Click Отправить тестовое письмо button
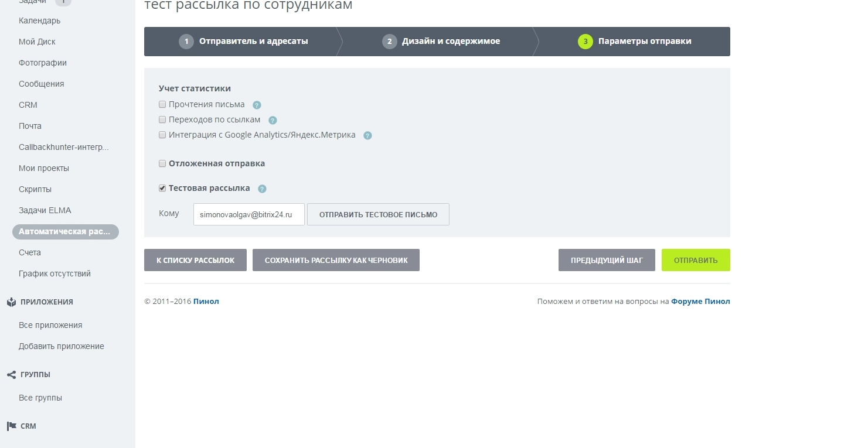This screenshot has height=448, width=868. [x=378, y=214]
